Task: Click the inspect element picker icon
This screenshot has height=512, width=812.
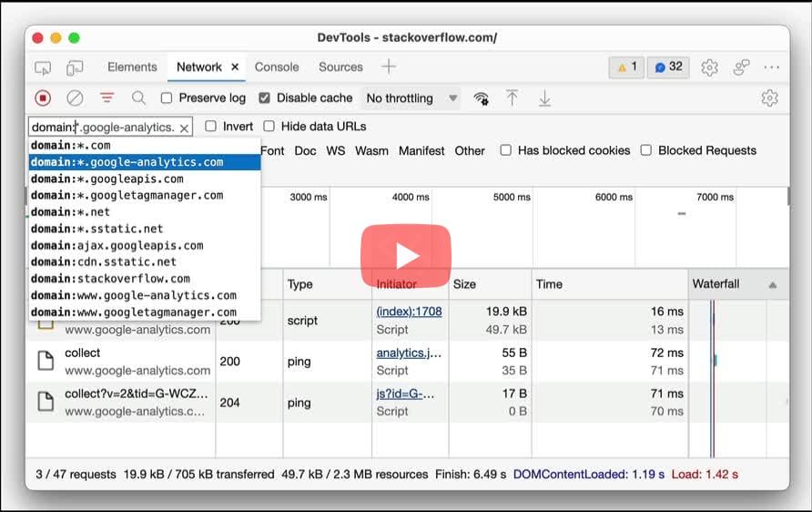Action: point(43,68)
